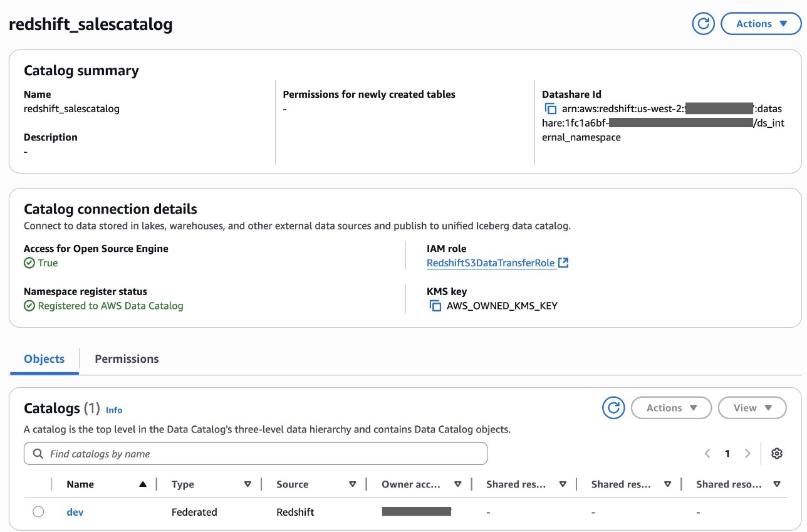Switch to the Objects tab
Screen dimensions: 807x532
pyautogui.click(x=44, y=359)
